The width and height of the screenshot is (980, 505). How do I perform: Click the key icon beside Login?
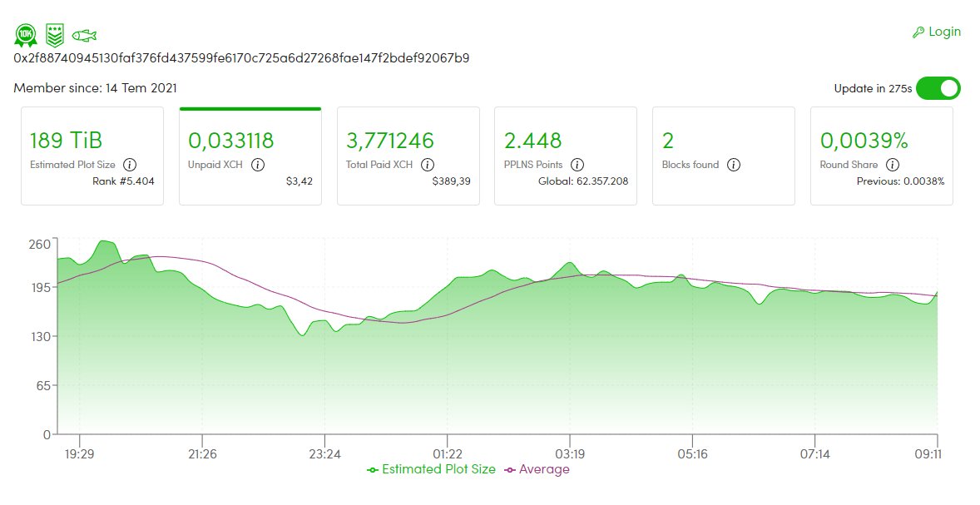pos(918,32)
